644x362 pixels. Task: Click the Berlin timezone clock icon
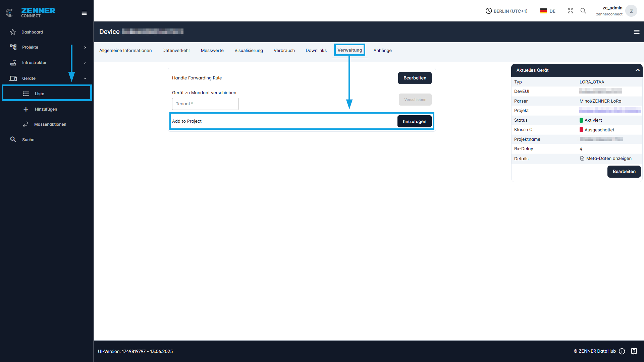click(x=489, y=11)
